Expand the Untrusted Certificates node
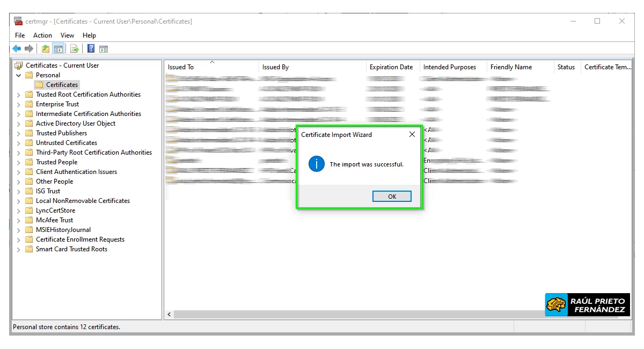This screenshot has width=644, height=349. [19, 143]
